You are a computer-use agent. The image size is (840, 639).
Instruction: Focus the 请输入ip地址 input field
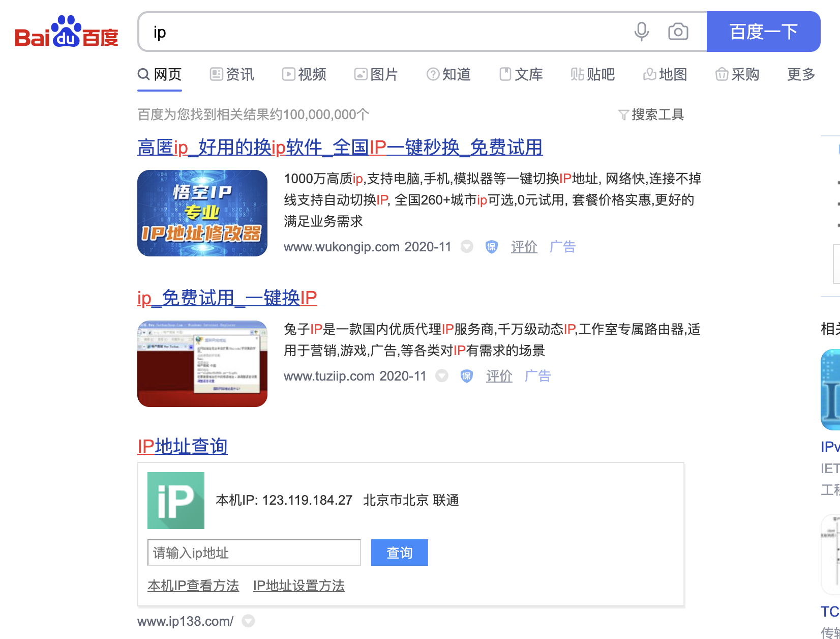point(254,553)
